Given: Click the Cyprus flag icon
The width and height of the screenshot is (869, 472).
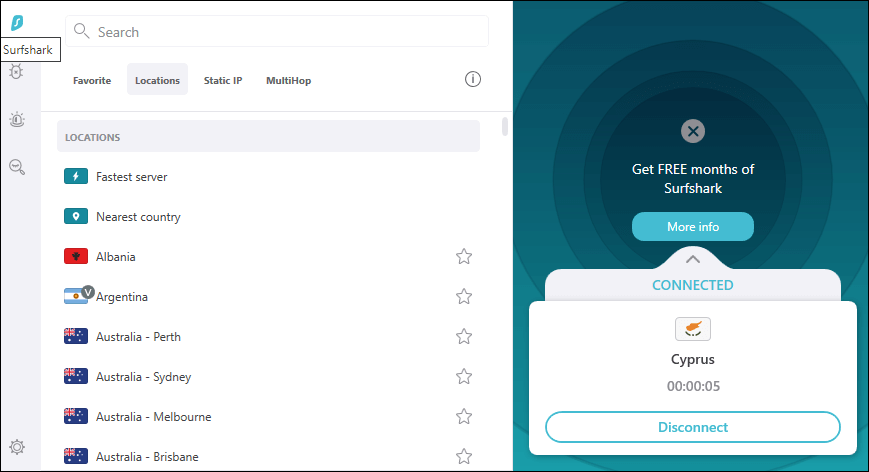Looking at the screenshot, I should 693,329.
